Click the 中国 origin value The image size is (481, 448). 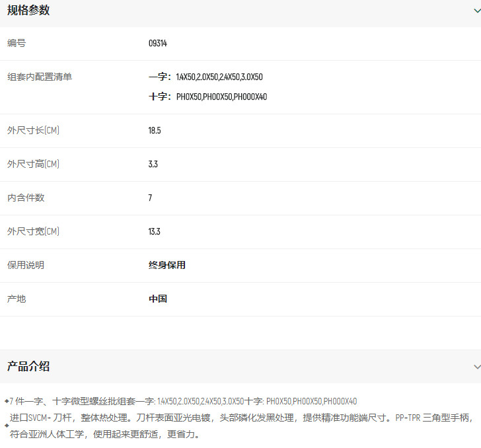tap(158, 299)
